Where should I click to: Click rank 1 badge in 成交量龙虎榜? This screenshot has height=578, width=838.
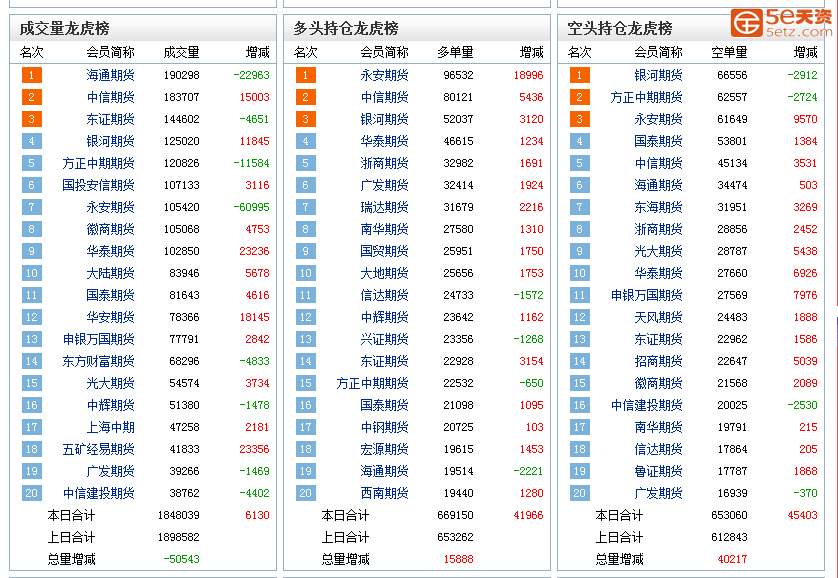(32, 75)
